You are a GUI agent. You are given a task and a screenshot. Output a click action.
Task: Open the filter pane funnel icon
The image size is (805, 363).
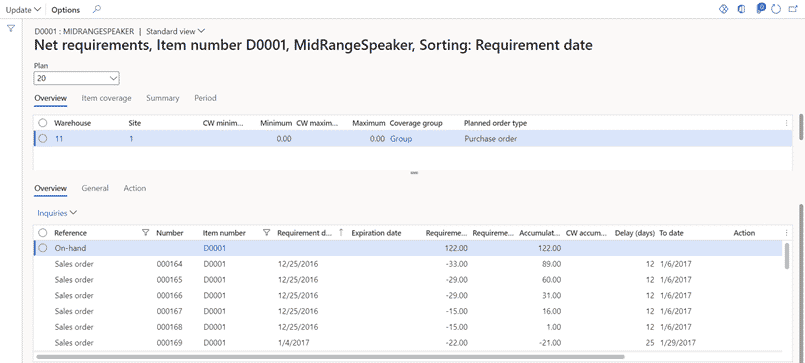10,29
